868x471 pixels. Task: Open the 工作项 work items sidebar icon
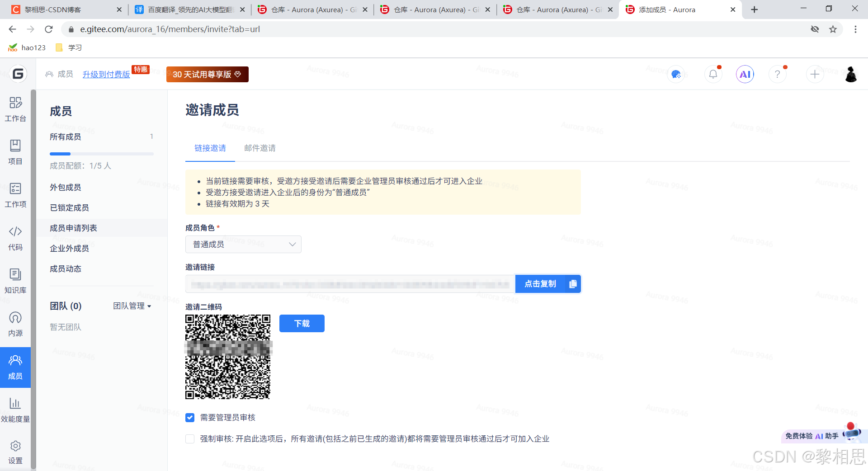15,195
